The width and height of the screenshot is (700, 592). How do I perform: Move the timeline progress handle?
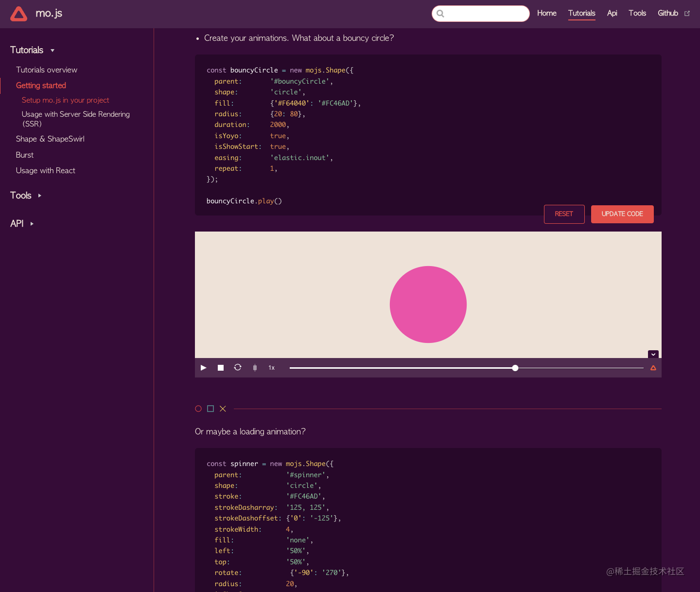pyautogui.click(x=515, y=368)
